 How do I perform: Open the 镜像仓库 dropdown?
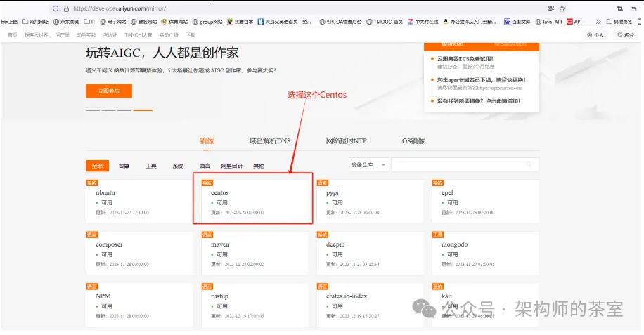368,165
